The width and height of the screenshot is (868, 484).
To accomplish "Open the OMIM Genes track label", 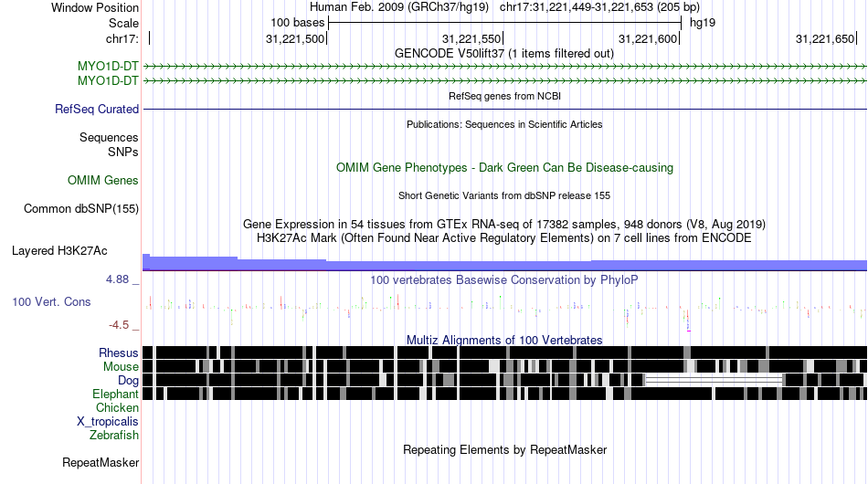I will pos(103,180).
